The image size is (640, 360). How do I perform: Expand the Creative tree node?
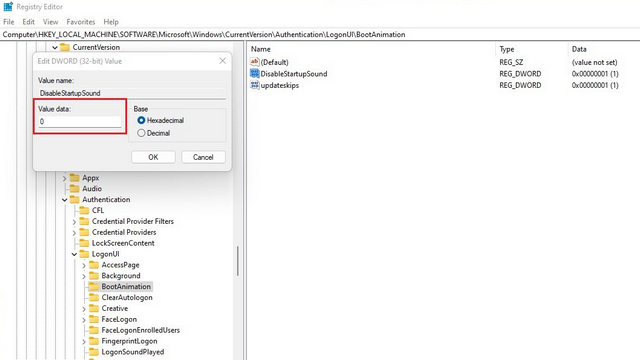coord(84,309)
